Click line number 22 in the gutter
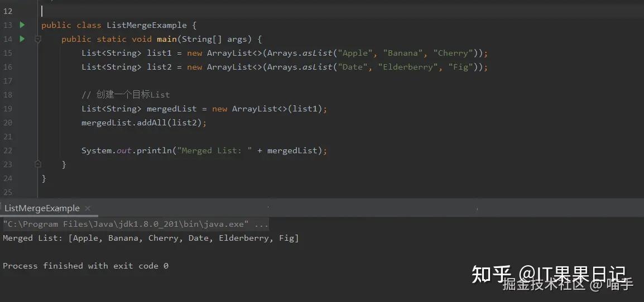The image size is (644, 302). [x=7, y=150]
